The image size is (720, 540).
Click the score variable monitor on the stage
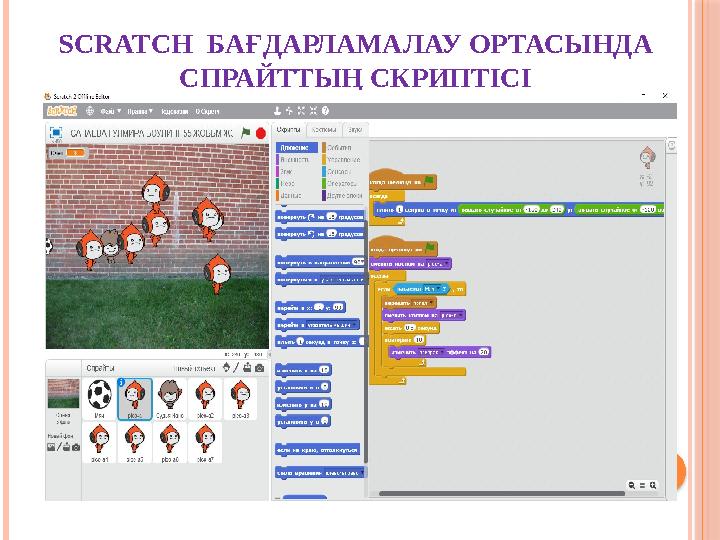[x=68, y=153]
